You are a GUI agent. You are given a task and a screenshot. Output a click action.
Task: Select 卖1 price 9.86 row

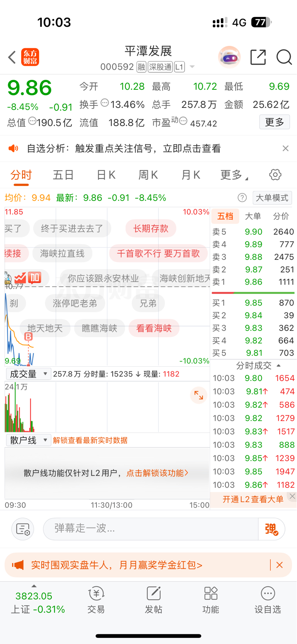point(253,282)
